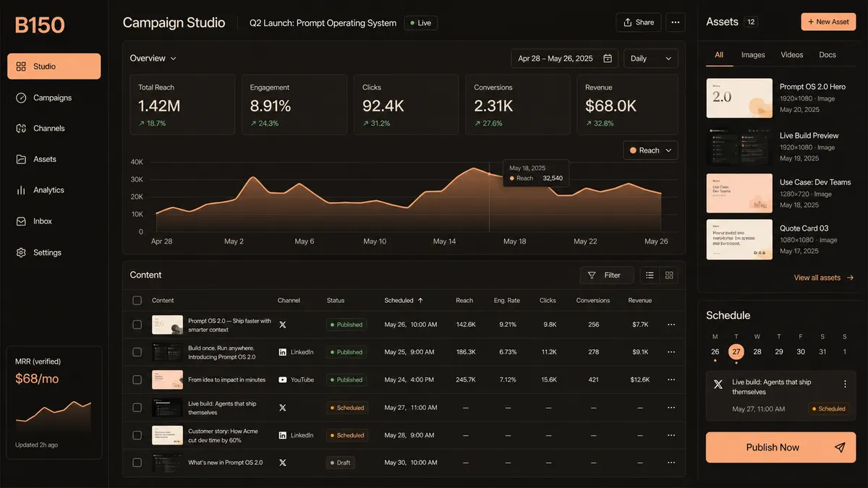The image size is (868, 488).
Task: Open the Prompt OS 2.0 Hero asset thumbnail
Action: [739, 98]
